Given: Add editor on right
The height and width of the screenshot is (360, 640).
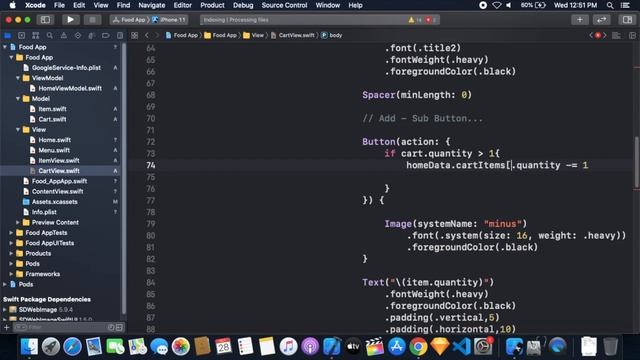Looking at the screenshot, I should (x=632, y=36).
